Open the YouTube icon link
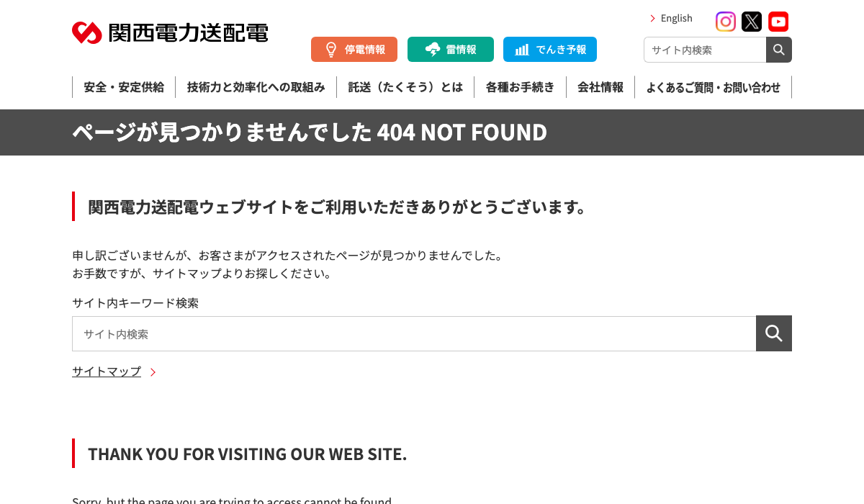This screenshot has width=864, height=504. [x=778, y=22]
